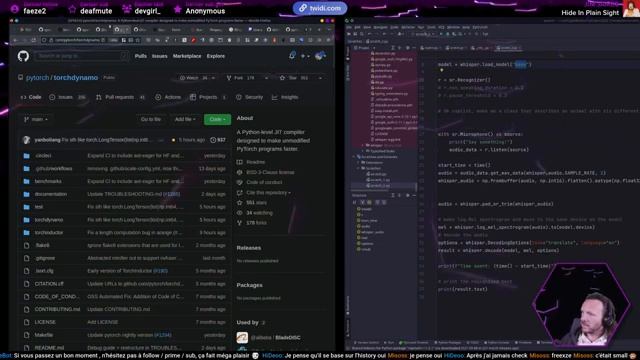Screen dimensions: 640x360
Task: Click the twidi.com link badge at top
Action: click(x=320, y=8)
